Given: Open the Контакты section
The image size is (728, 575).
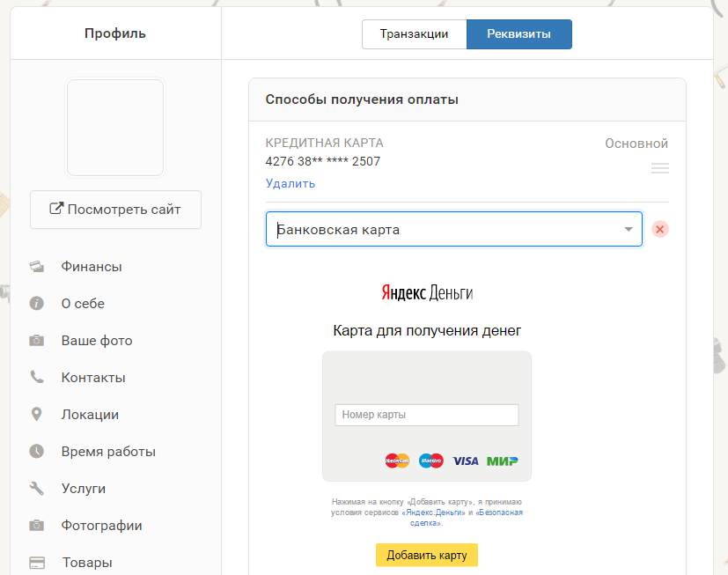Looking at the screenshot, I should [x=93, y=378].
